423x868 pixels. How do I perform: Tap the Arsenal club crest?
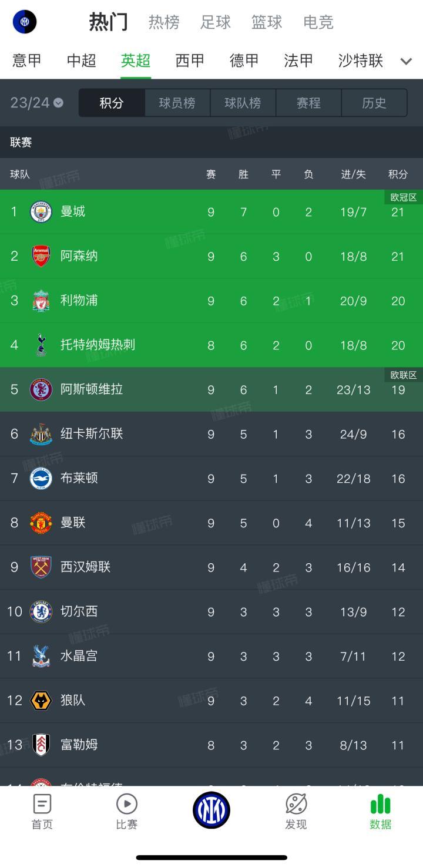click(x=41, y=256)
